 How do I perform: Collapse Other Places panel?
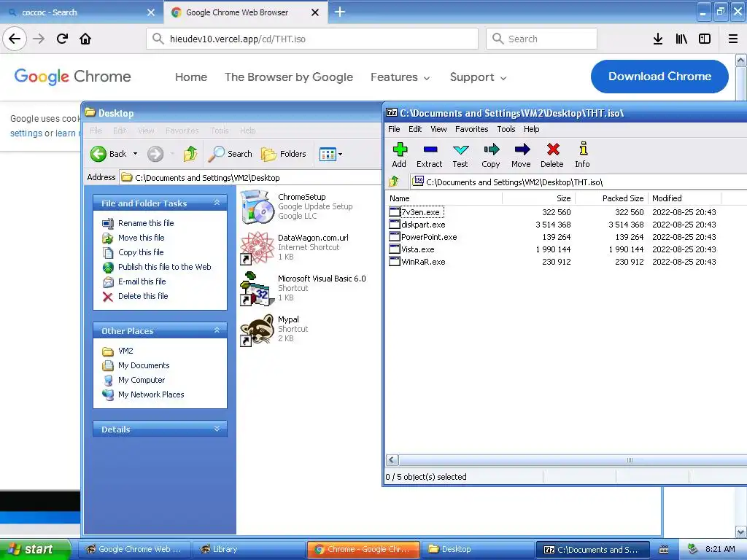(x=217, y=330)
